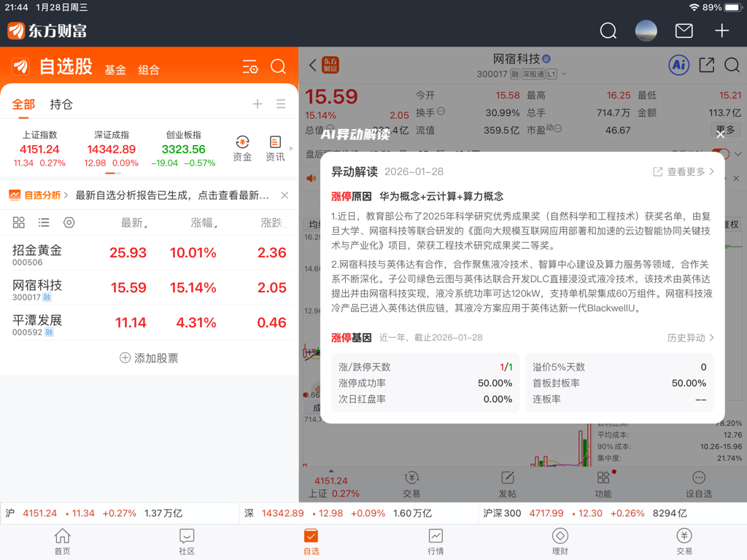747x560 pixels.
Task: Open 招金黄金 stock row
Action: coord(149,253)
